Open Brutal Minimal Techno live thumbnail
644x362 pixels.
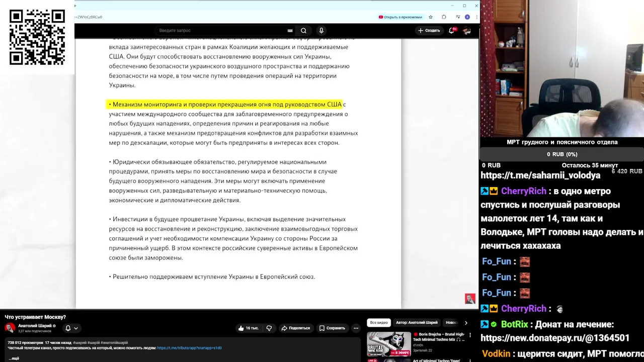(x=389, y=344)
